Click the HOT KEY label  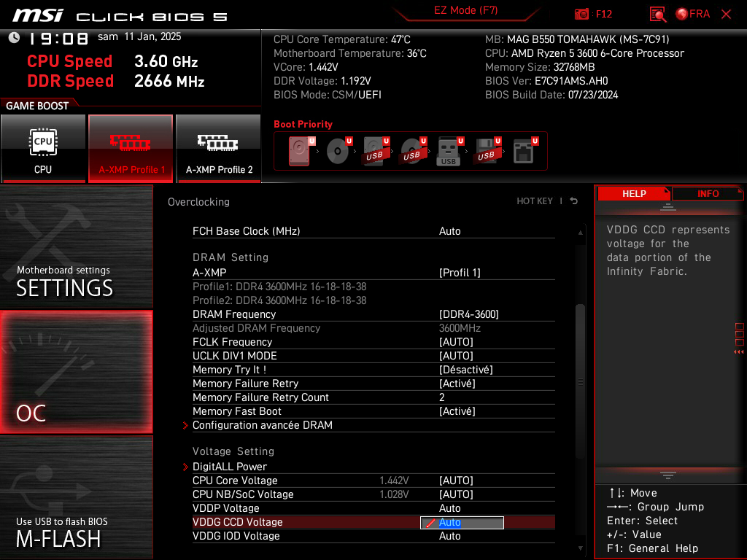point(535,201)
